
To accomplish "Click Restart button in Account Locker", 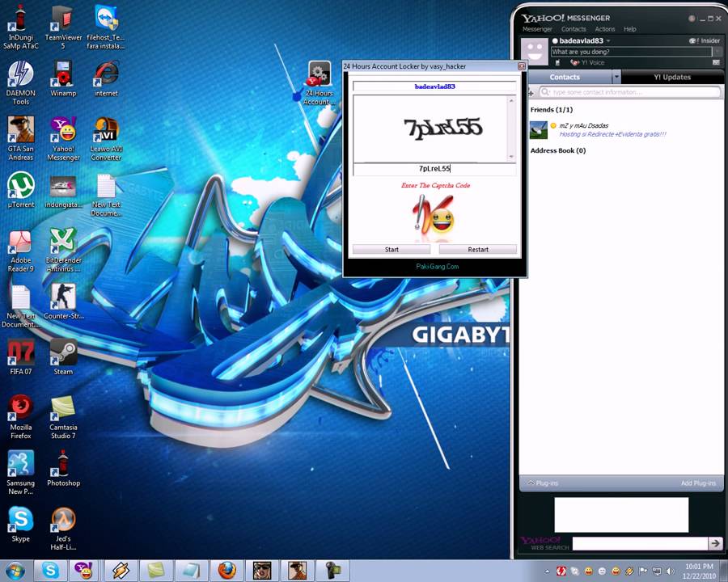I will pyautogui.click(x=478, y=249).
